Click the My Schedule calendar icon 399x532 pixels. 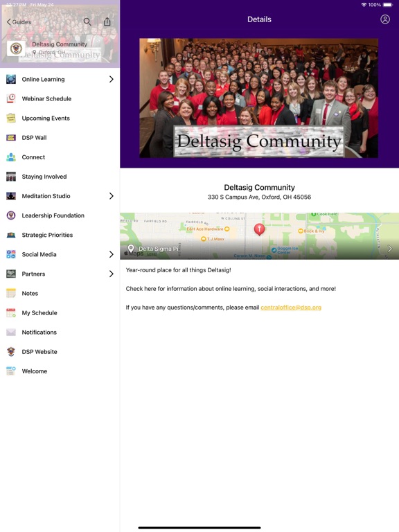[11, 313]
